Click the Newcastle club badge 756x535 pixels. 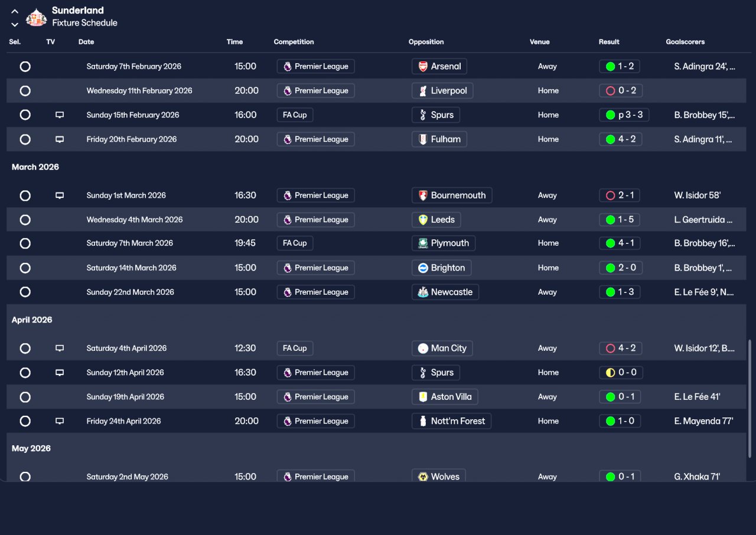tap(423, 292)
